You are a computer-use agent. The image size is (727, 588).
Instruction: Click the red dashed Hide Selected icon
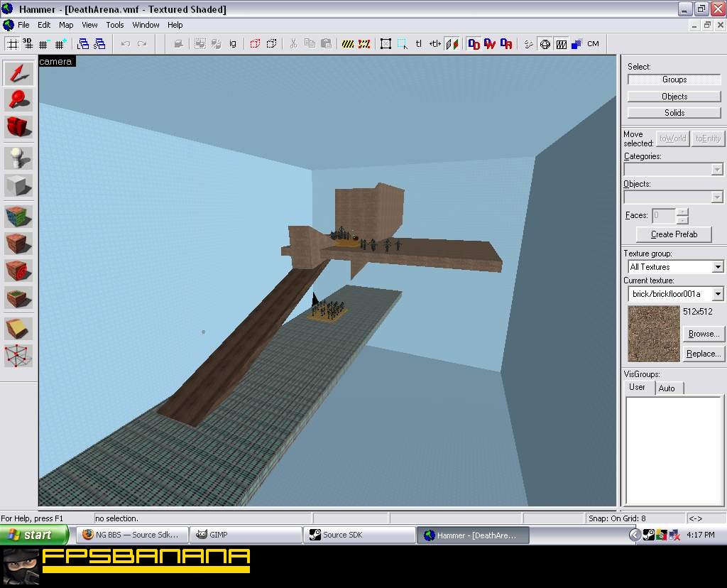tap(255, 44)
